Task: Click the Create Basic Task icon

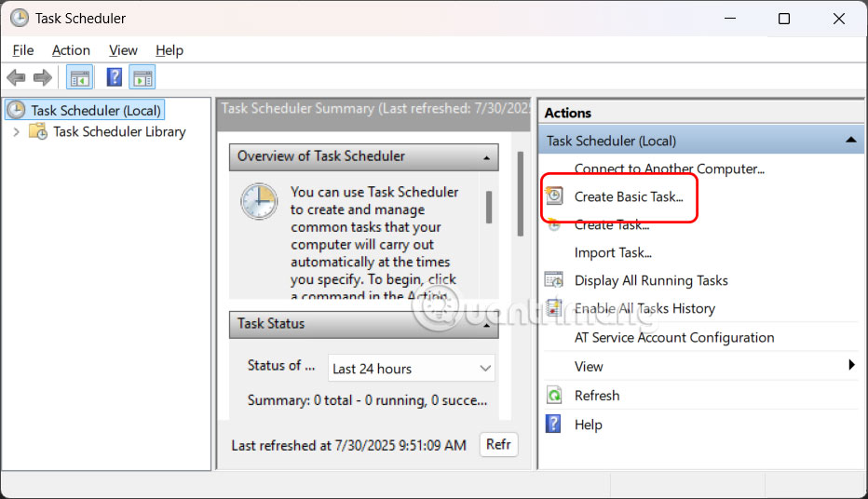Action: (x=554, y=196)
